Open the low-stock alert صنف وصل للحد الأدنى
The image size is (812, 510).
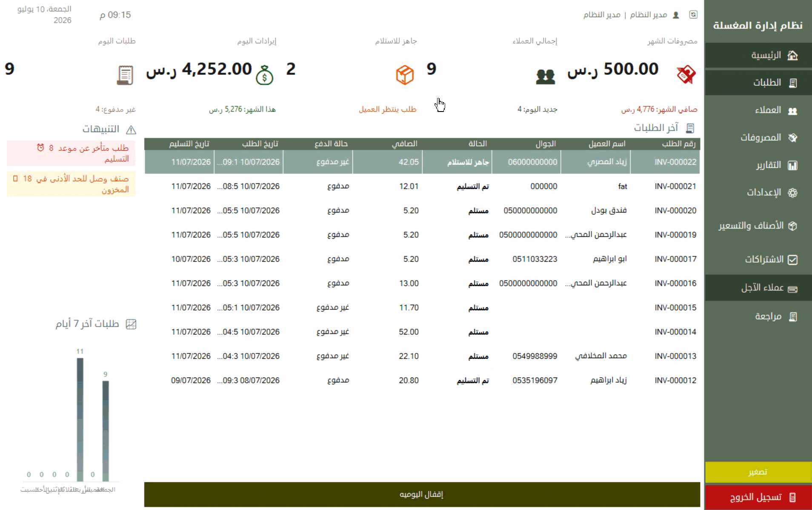pyautogui.click(x=71, y=184)
